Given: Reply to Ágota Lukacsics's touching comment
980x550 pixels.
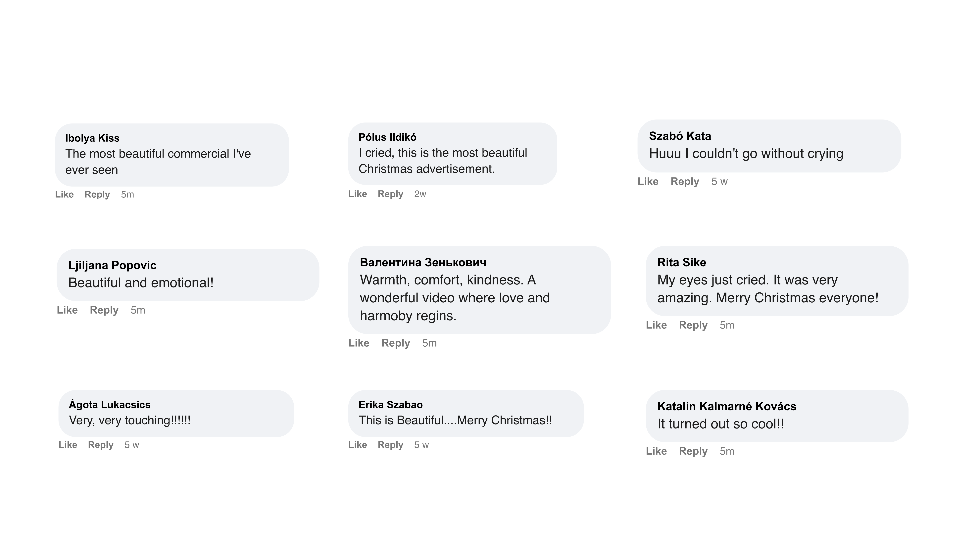Looking at the screenshot, I should tap(100, 445).
